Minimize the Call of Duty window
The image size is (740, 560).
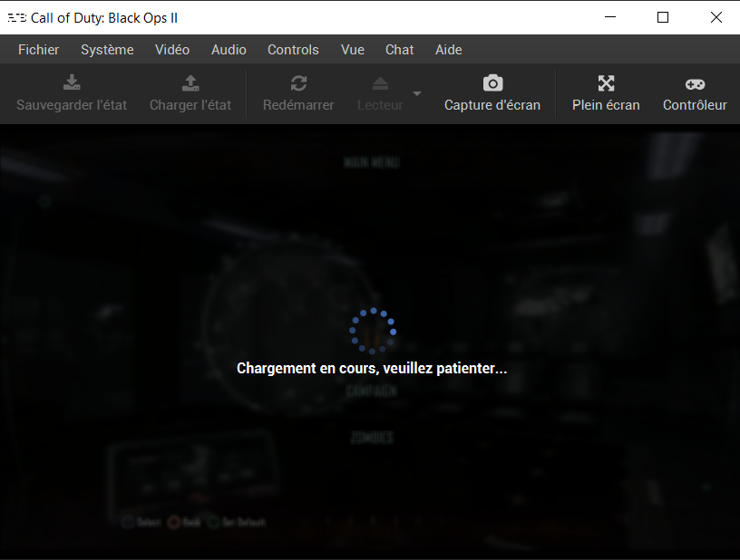point(610,17)
